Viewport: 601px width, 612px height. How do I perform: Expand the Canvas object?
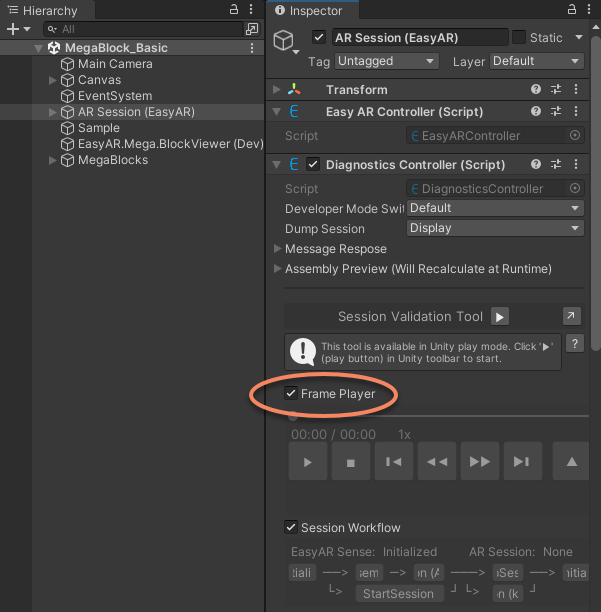tap(52, 80)
